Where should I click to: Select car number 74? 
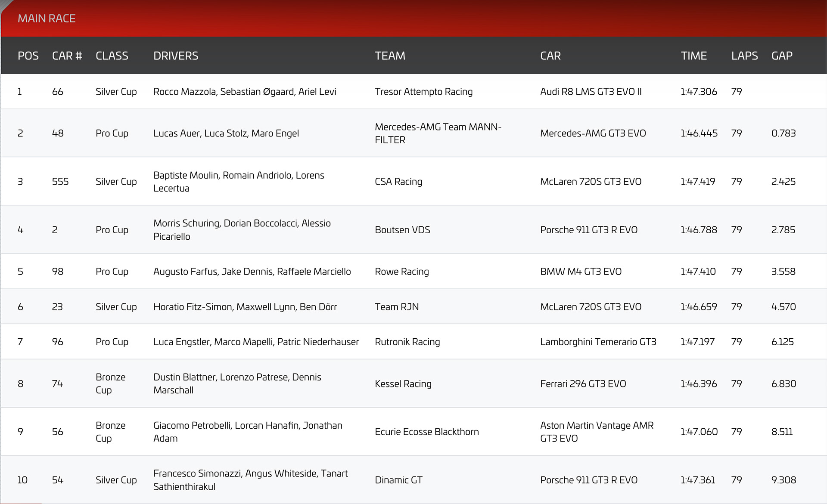(57, 384)
